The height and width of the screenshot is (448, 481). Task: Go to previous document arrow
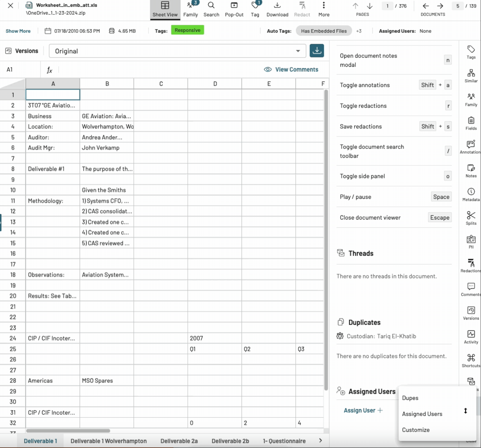(426, 6)
